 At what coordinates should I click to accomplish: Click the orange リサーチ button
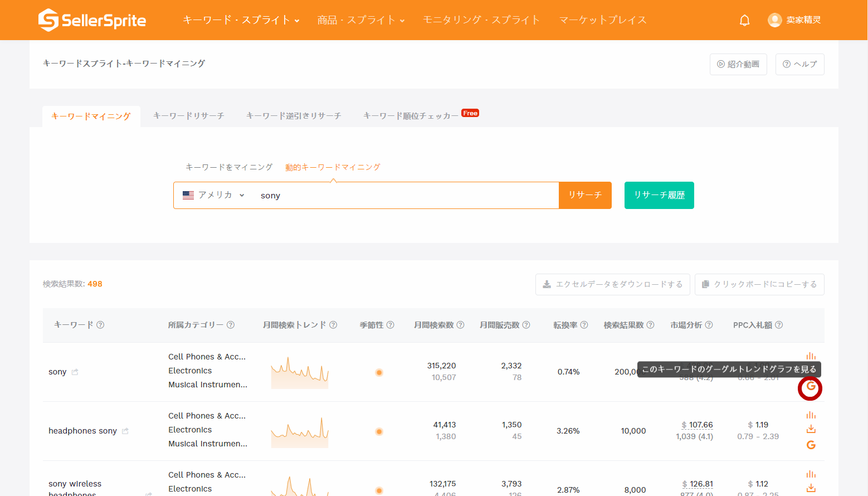(585, 195)
